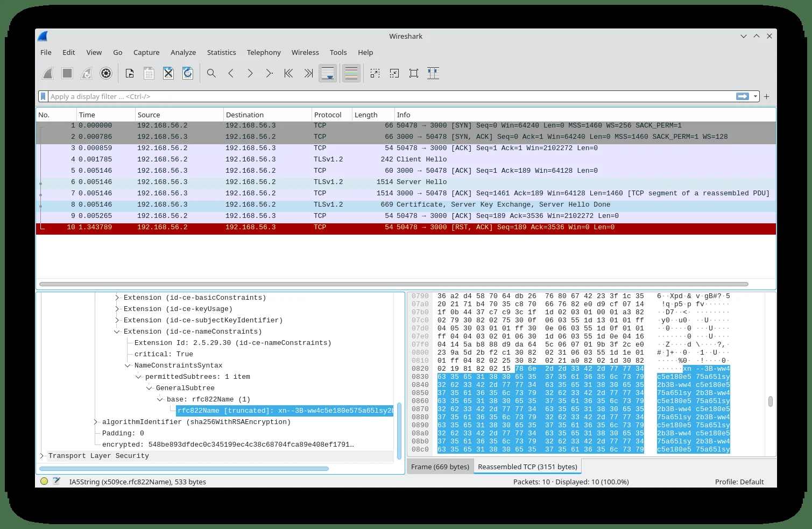Select packet 4 Client Hello row

[x=406, y=159]
